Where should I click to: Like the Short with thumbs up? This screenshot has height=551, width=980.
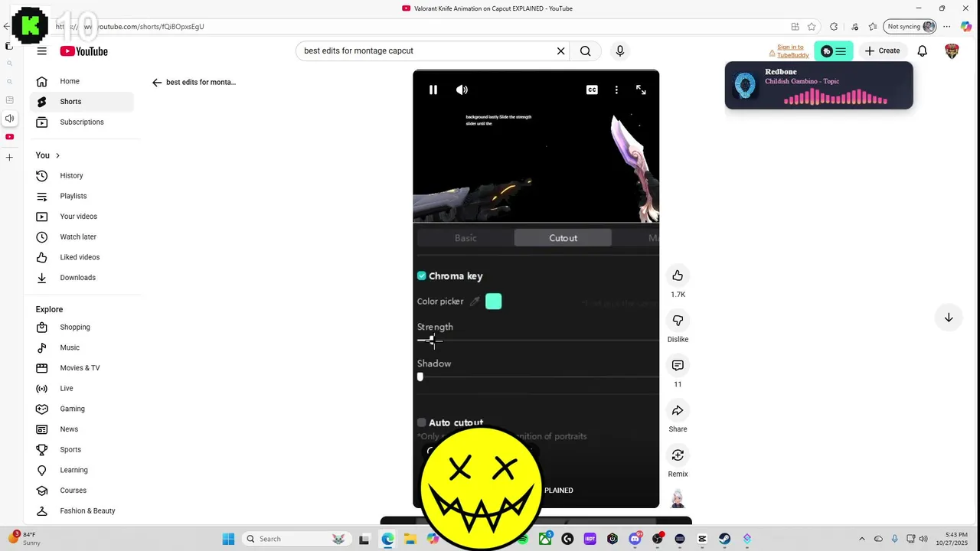tap(678, 275)
